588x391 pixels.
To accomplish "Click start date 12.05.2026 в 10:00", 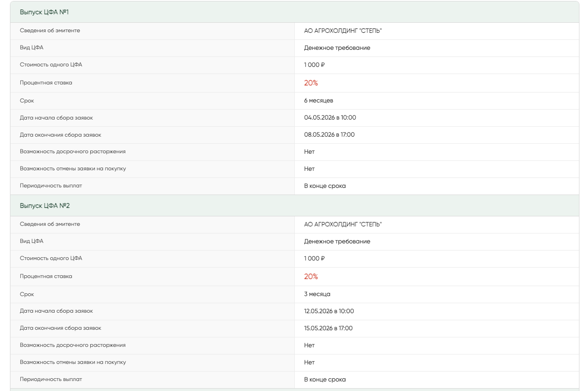I will coord(329,311).
